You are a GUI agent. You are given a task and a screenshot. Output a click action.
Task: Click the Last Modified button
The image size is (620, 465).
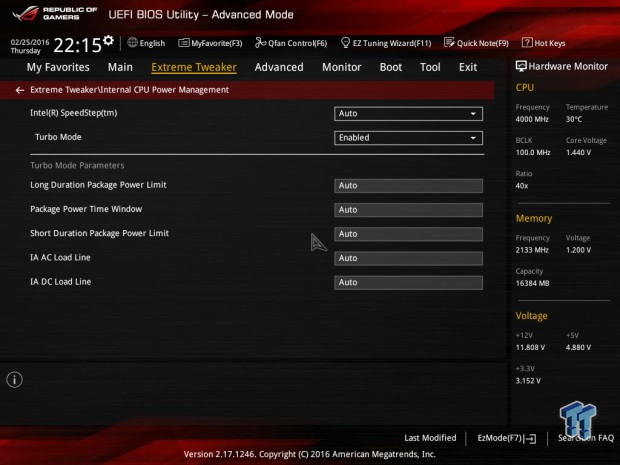pos(430,438)
